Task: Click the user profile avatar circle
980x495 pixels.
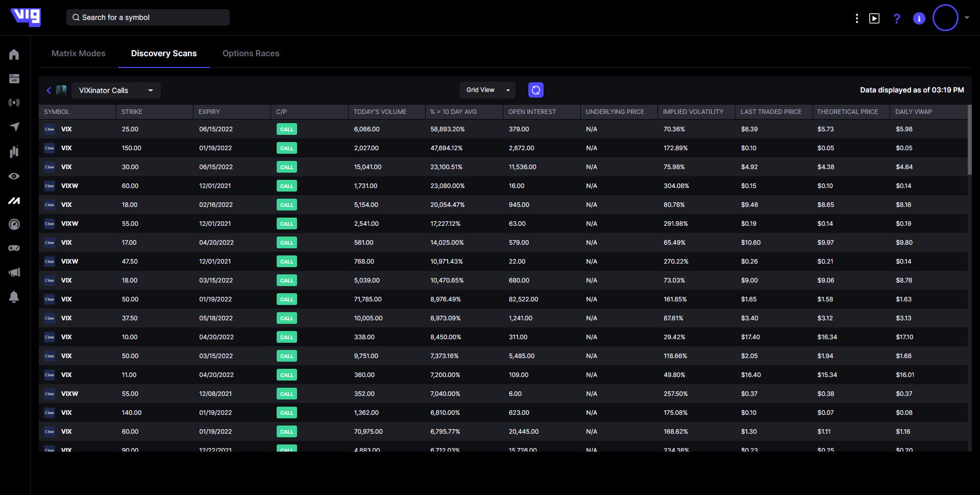Action: [945, 18]
